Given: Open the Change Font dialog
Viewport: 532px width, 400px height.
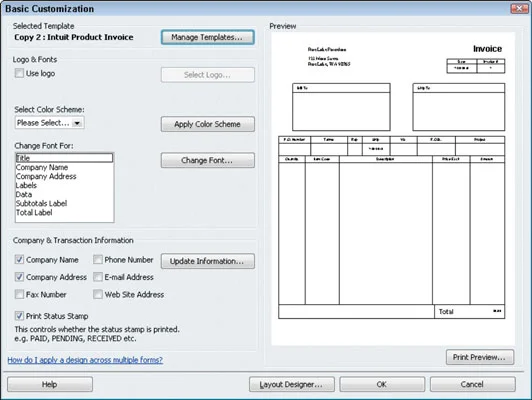Looking at the screenshot, I should pyautogui.click(x=208, y=160).
